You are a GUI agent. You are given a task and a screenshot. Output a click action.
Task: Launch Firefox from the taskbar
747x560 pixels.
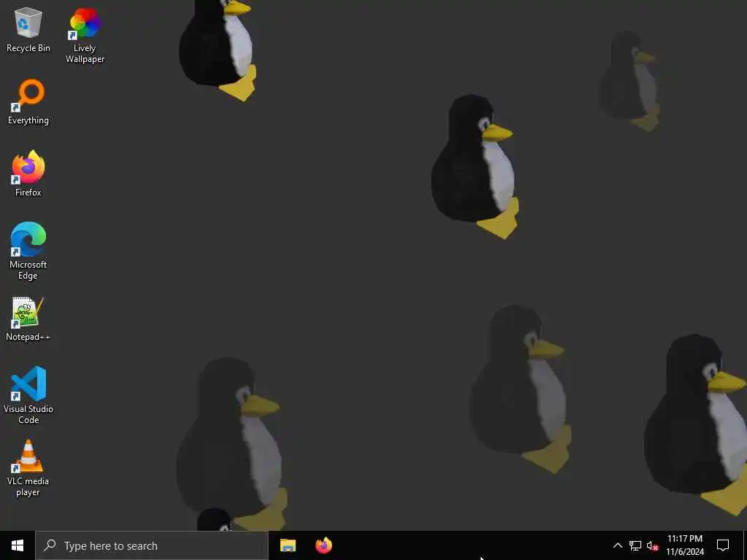tap(323, 545)
